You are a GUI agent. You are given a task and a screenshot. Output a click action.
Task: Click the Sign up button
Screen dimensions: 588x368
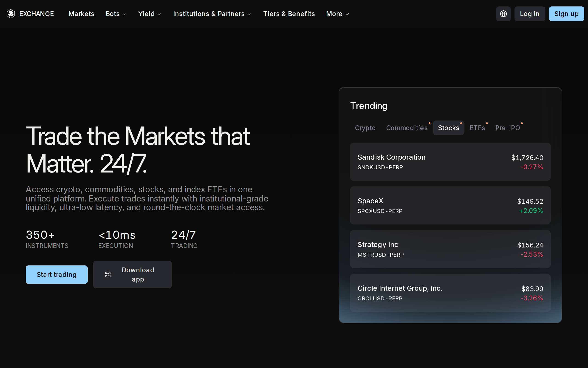(x=566, y=14)
